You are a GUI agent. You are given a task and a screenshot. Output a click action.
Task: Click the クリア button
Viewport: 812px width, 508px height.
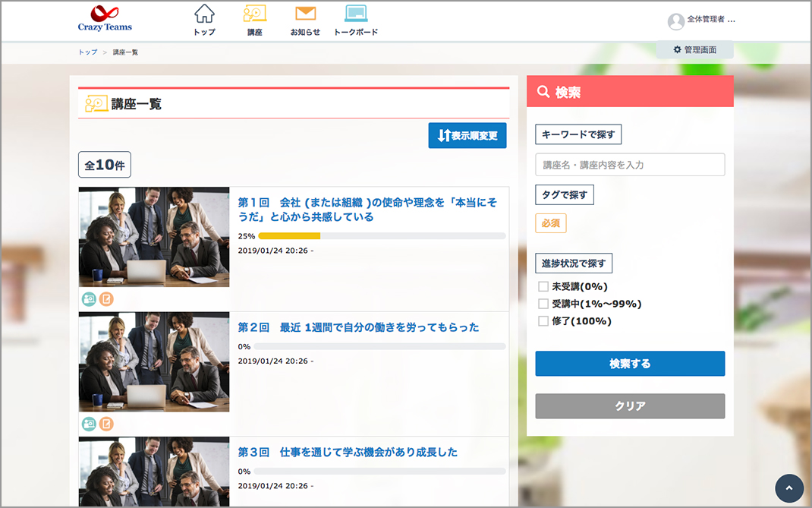pyautogui.click(x=630, y=406)
